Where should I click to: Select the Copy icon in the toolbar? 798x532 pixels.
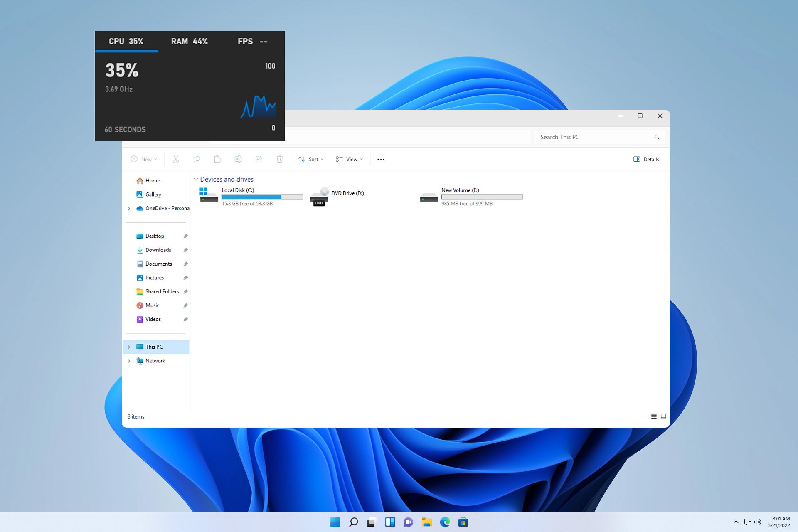tap(197, 159)
